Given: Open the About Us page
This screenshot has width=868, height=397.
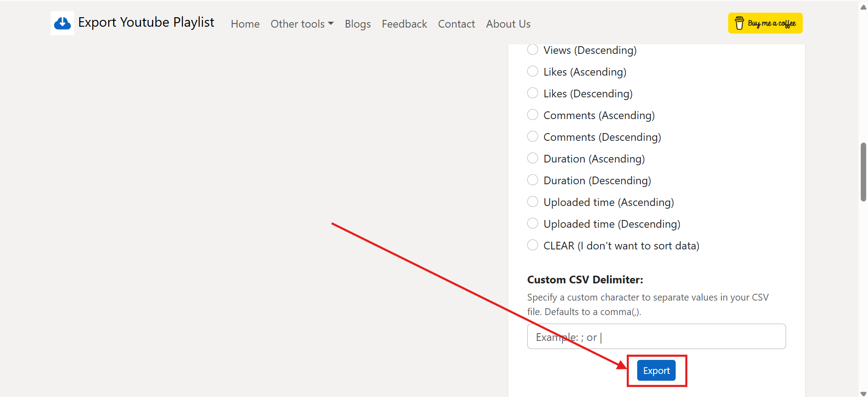Looking at the screenshot, I should (508, 24).
